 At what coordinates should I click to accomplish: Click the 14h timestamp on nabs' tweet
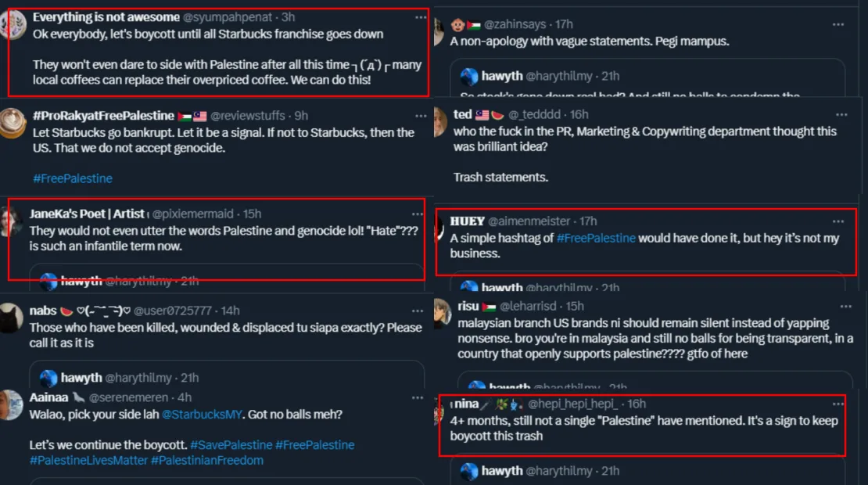coord(230,311)
